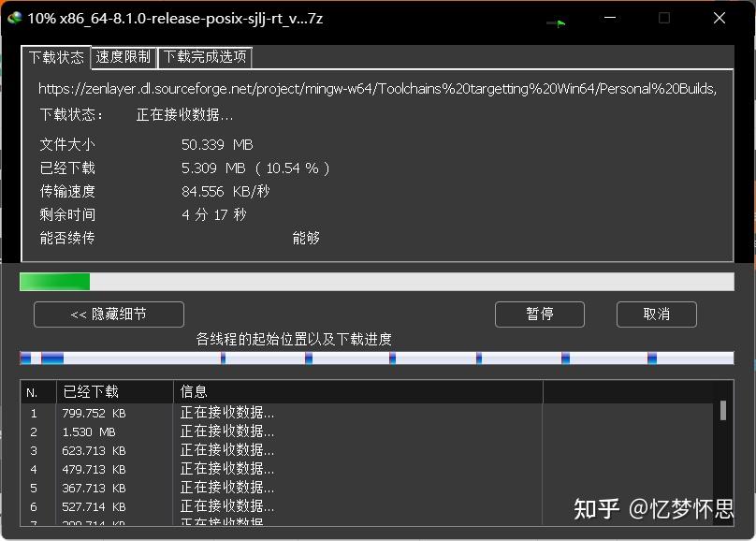Click the 能够 resume-support value text
756x541 pixels.
307,238
